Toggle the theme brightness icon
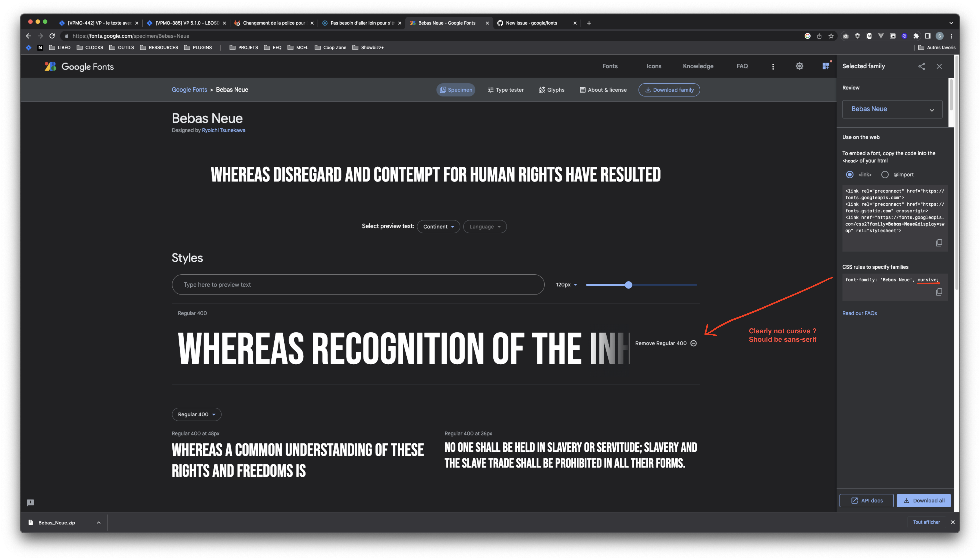The image size is (980, 560). coord(799,66)
